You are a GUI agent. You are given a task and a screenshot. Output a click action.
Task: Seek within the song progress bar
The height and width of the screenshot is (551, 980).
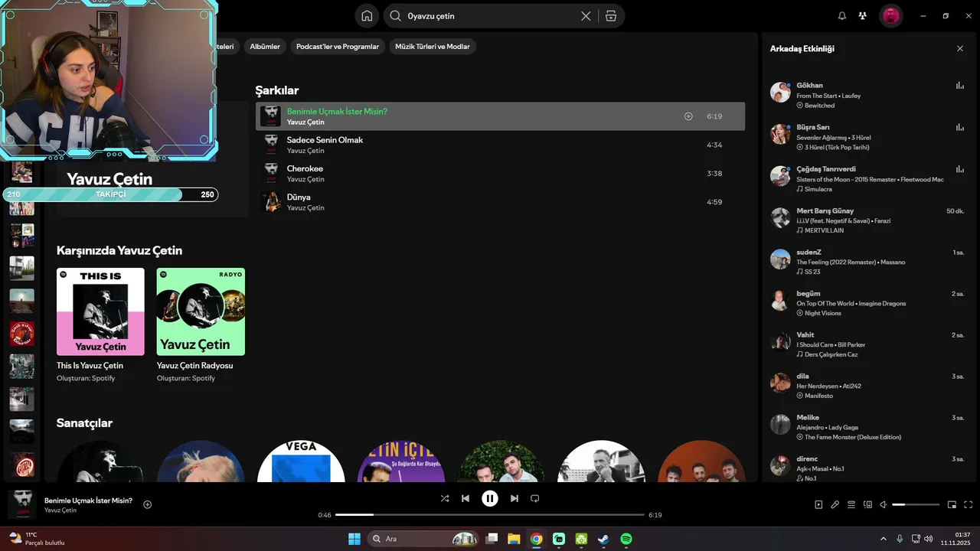click(490, 515)
